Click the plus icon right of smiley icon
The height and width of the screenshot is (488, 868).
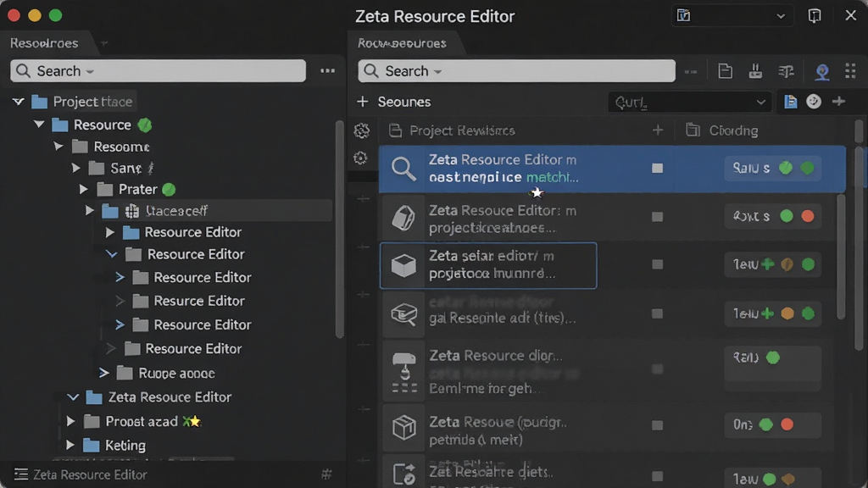[838, 102]
